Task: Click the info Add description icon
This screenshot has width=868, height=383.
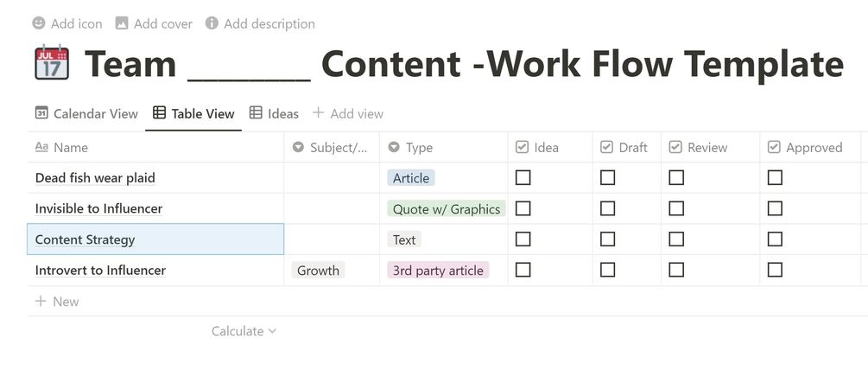Action: [212, 23]
